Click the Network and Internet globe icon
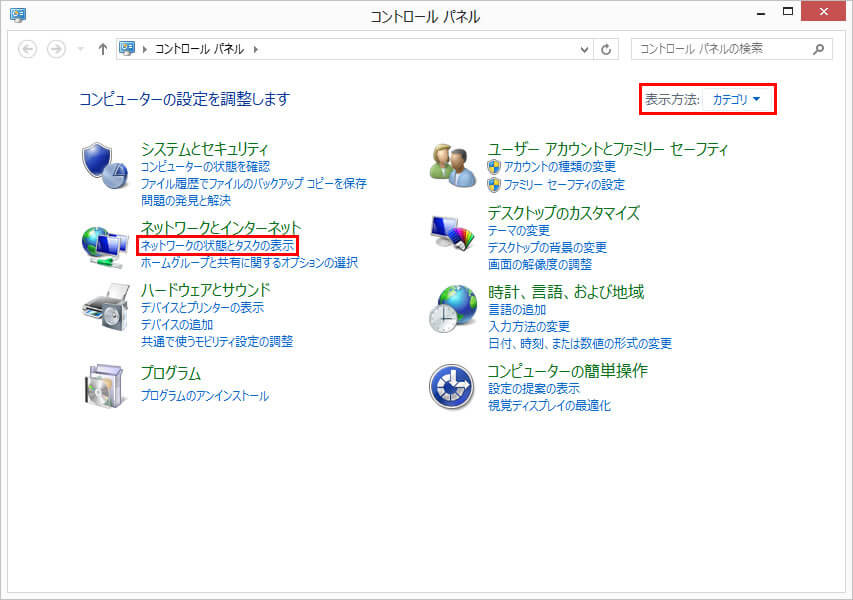The image size is (853, 600). pyautogui.click(x=105, y=248)
